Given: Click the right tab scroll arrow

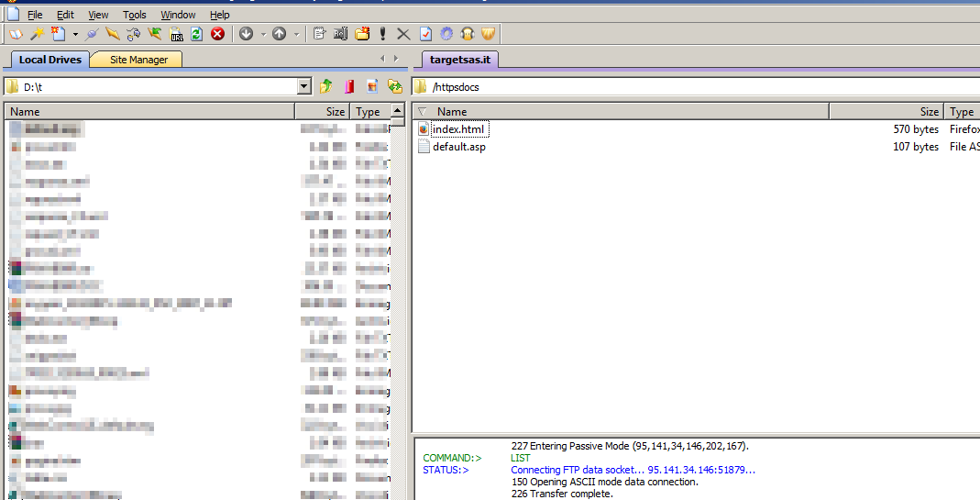Looking at the screenshot, I should click(x=396, y=58).
